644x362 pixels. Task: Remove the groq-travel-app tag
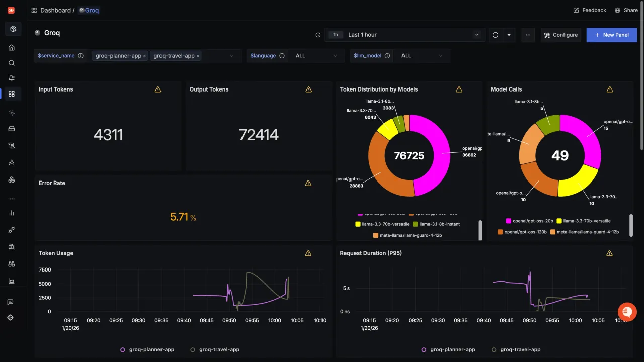coord(198,56)
